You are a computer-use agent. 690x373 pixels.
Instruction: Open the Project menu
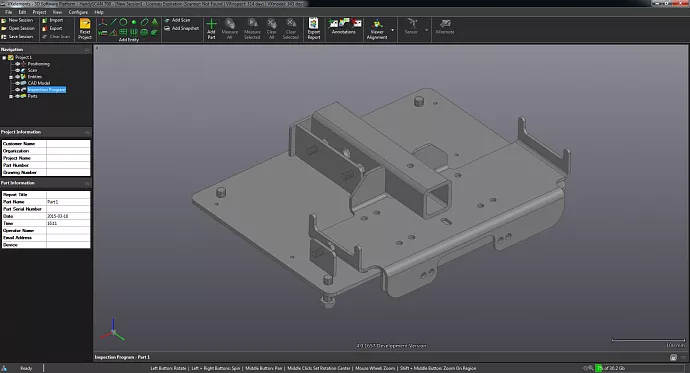click(x=39, y=12)
